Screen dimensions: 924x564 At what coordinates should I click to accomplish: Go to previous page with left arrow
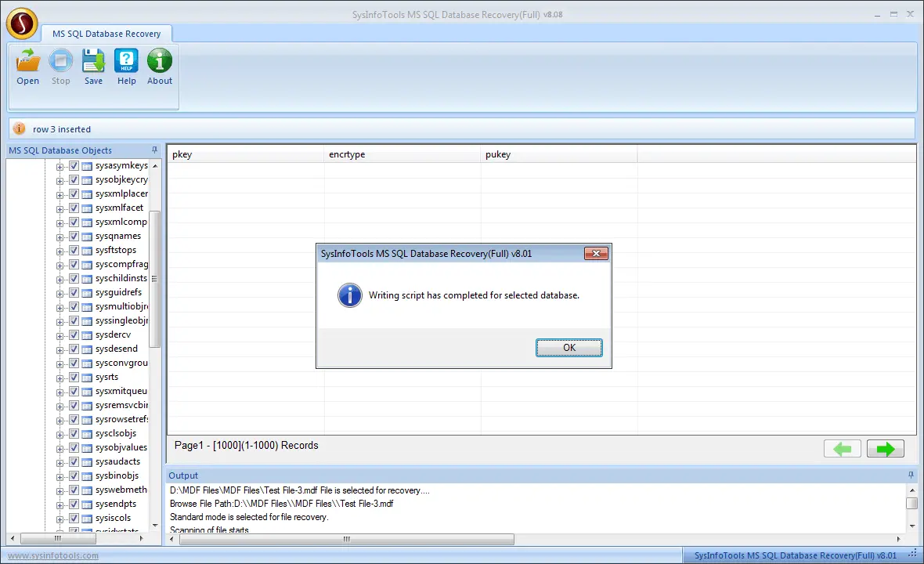[x=842, y=449]
